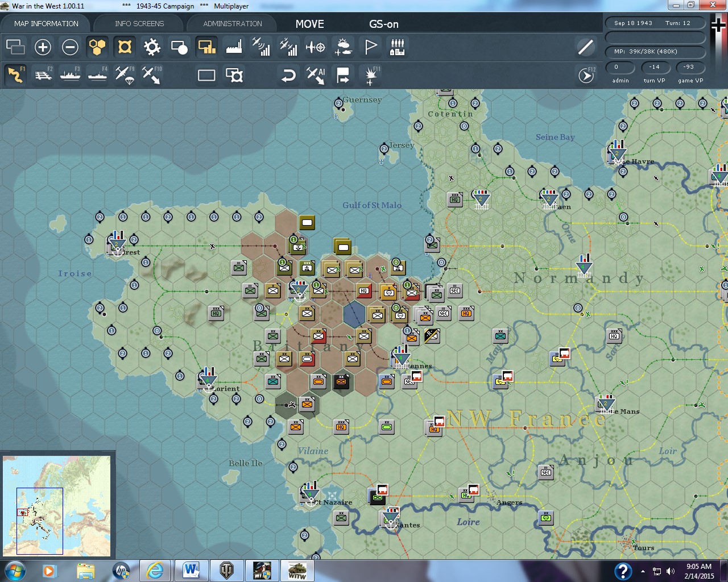
Task: Open Microsoft Word from the taskbar
Action: point(191,570)
